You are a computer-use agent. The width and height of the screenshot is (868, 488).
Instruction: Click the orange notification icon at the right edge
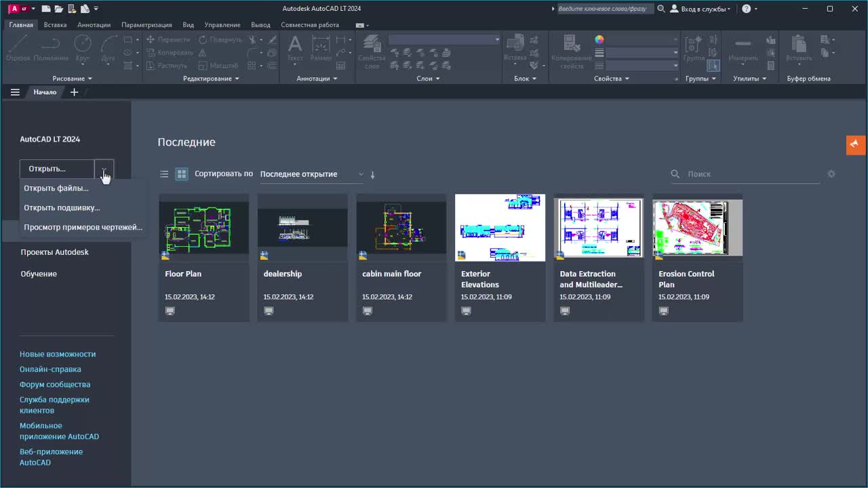tap(856, 144)
